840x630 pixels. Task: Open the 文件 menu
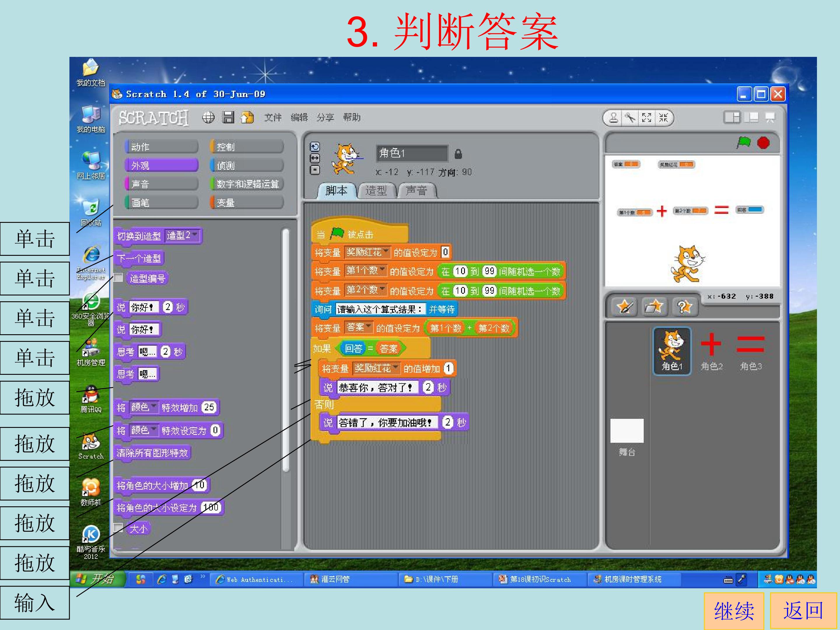click(273, 117)
